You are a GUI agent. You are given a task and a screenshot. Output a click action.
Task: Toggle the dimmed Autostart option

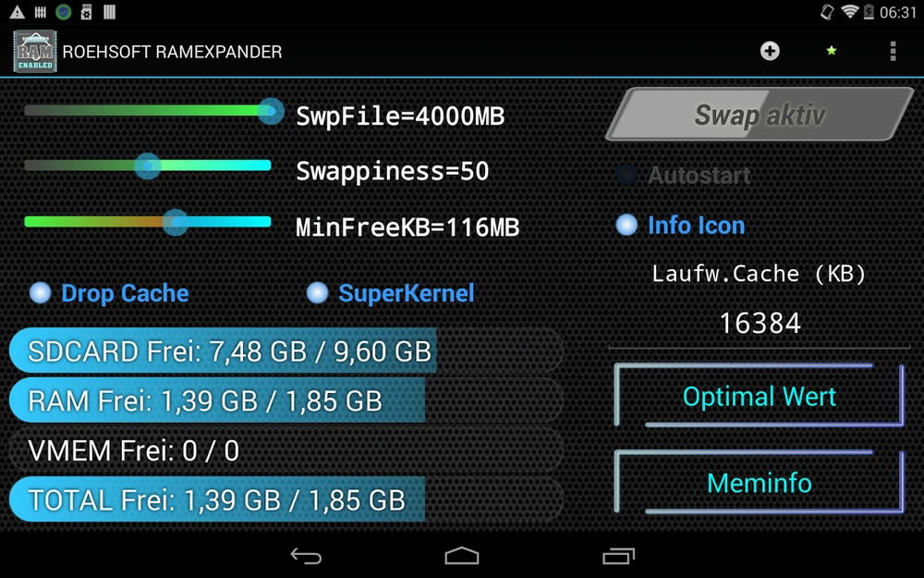tap(684, 175)
